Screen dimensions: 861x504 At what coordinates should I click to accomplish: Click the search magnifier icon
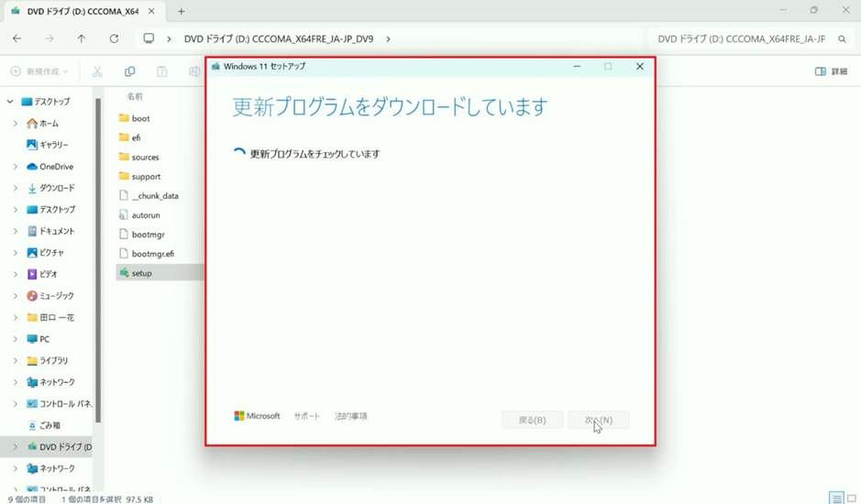click(x=842, y=39)
